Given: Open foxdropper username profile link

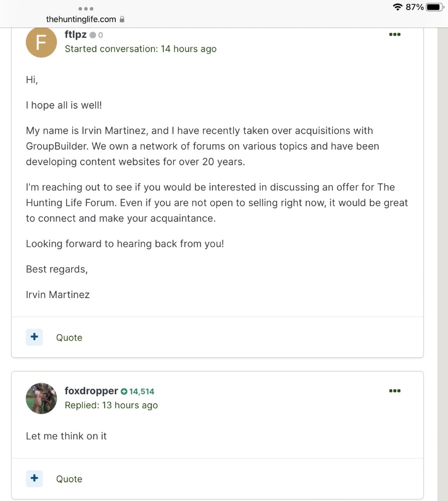Looking at the screenshot, I should click(91, 391).
